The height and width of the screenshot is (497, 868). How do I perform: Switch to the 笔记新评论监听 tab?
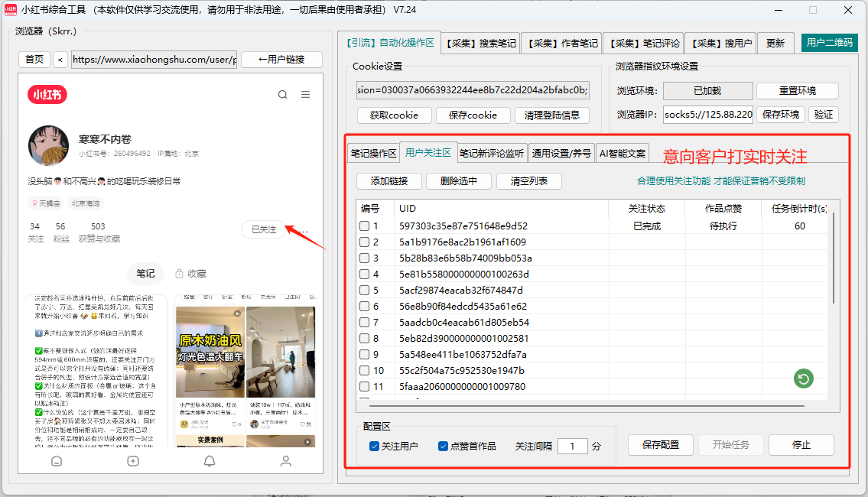pyautogui.click(x=493, y=152)
